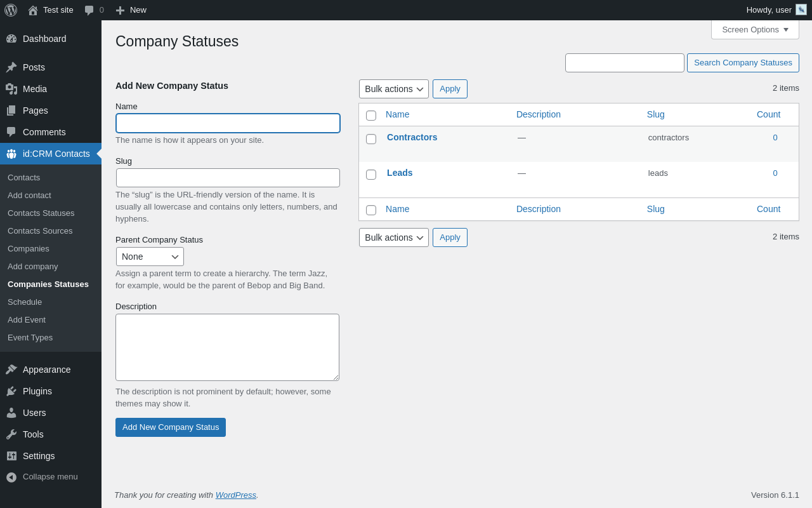Open Dashboard via its gauge icon

pos(11,39)
